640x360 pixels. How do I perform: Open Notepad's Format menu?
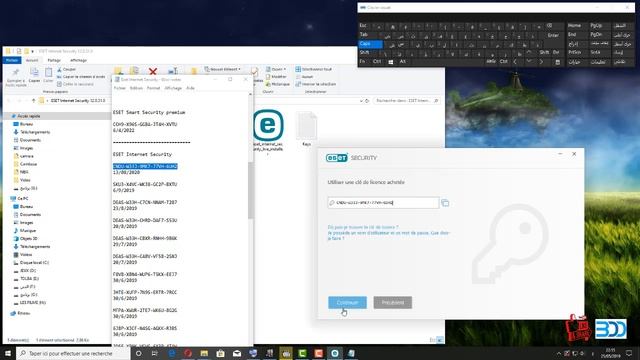click(153, 88)
